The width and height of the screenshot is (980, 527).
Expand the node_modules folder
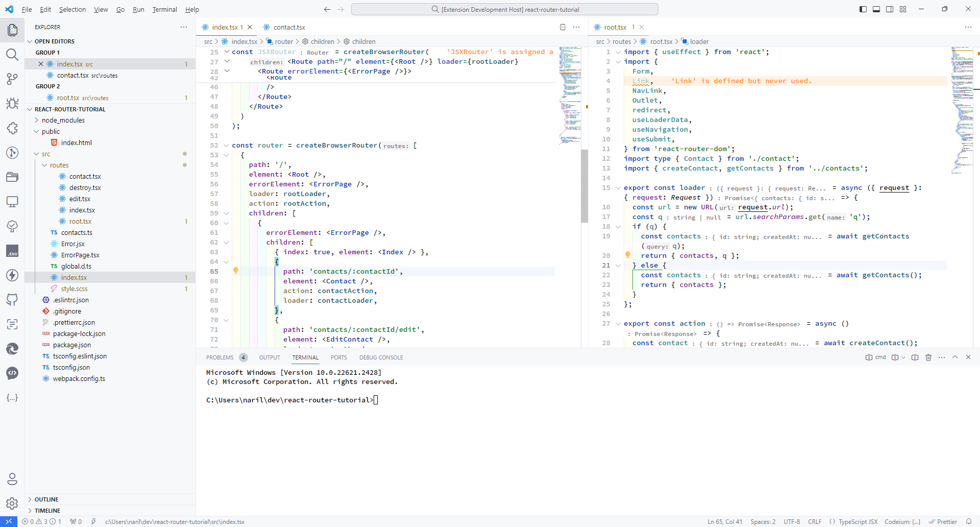click(x=63, y=120)
